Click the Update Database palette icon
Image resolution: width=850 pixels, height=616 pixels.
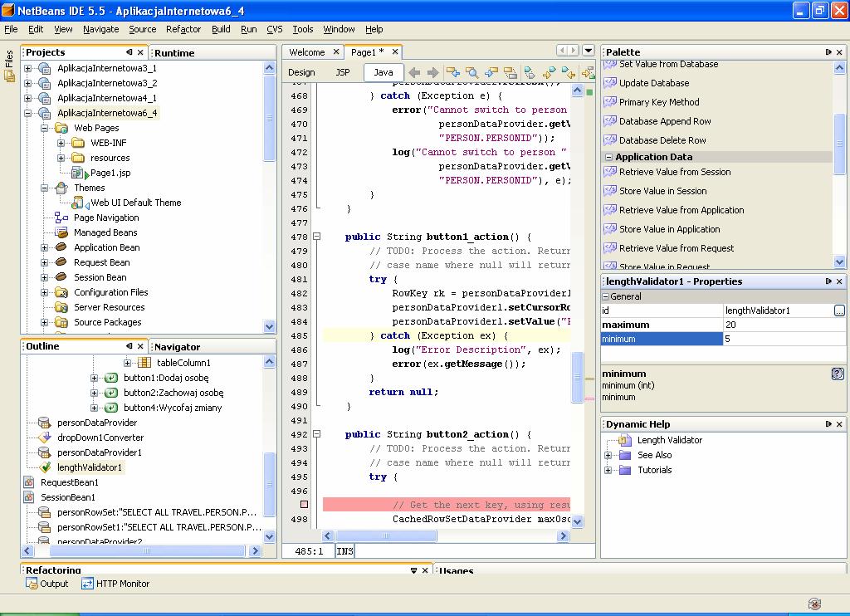610,83
